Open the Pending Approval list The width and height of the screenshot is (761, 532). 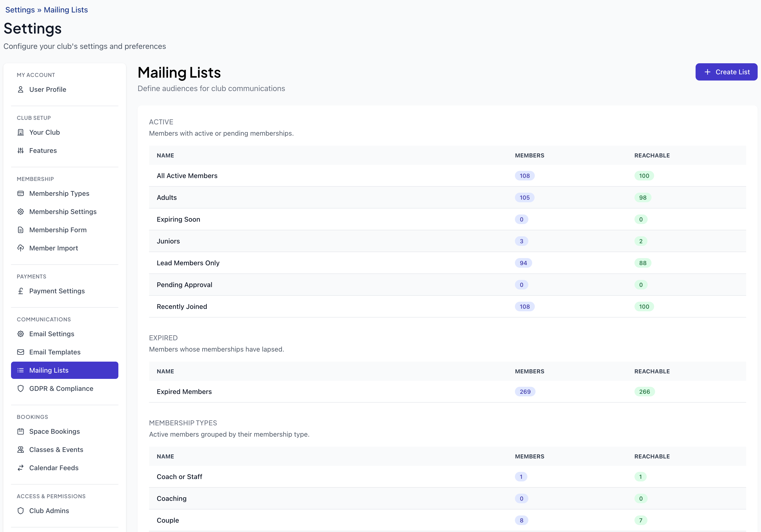pos(447,285)
